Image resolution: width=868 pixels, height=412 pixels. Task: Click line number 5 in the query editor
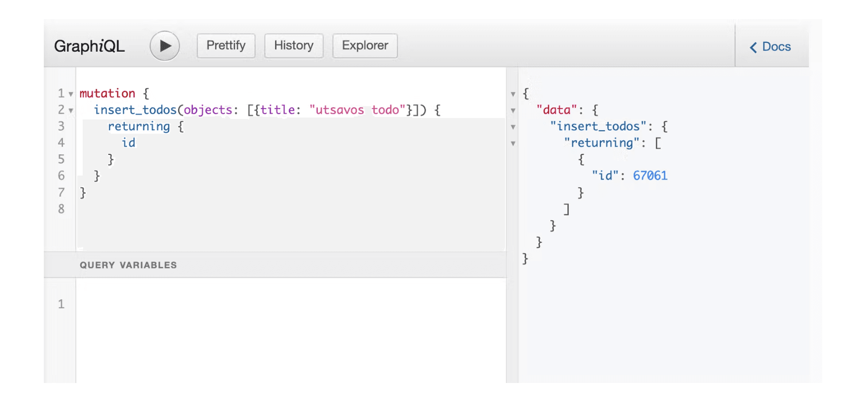coord(61,159)
